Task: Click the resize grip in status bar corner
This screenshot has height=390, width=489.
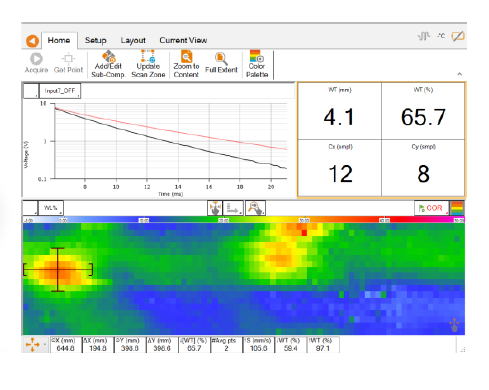Action: 463,349
